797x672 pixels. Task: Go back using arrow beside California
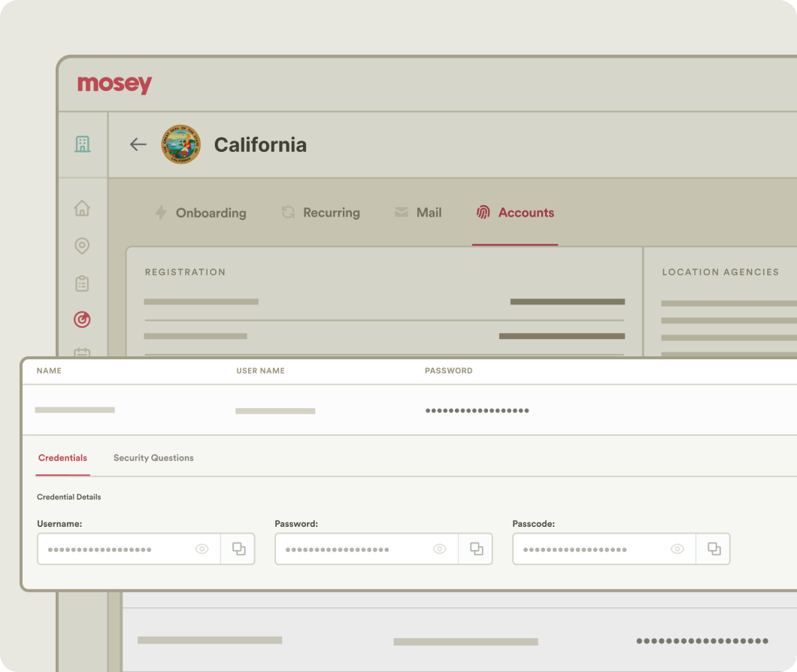[x=138, y=144]
